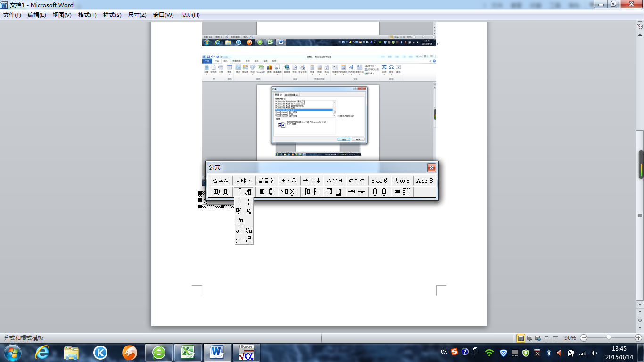The image size is (644, 362).
Task: Open the fence bracket templates palette
Action: [220, 192]
